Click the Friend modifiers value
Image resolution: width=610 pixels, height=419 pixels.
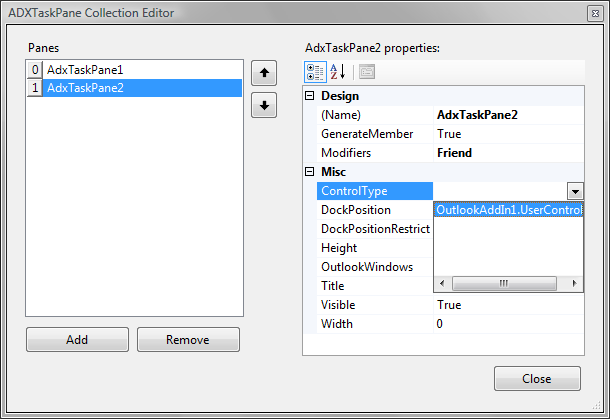pyautogui.click(x=508, y=153)
